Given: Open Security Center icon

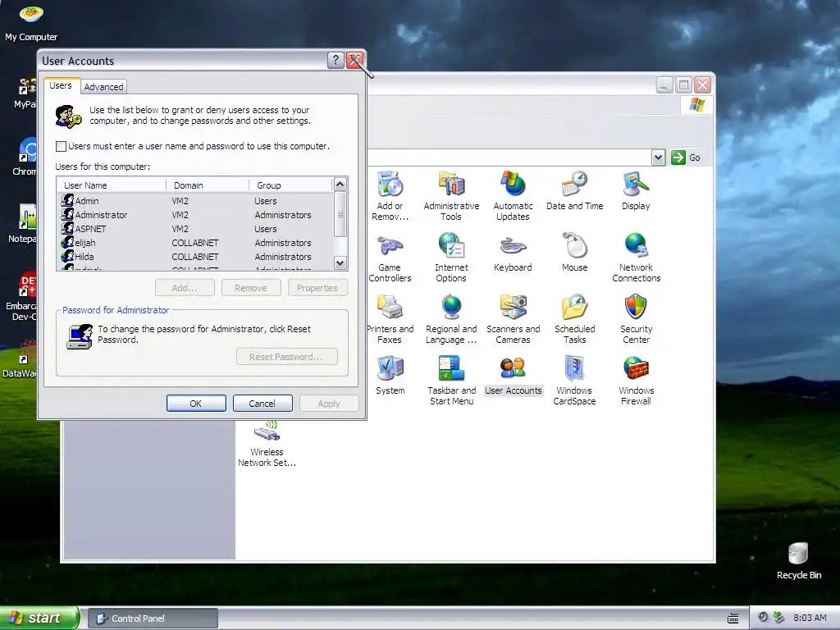Looking at the screenshot, I should (636, 319).
